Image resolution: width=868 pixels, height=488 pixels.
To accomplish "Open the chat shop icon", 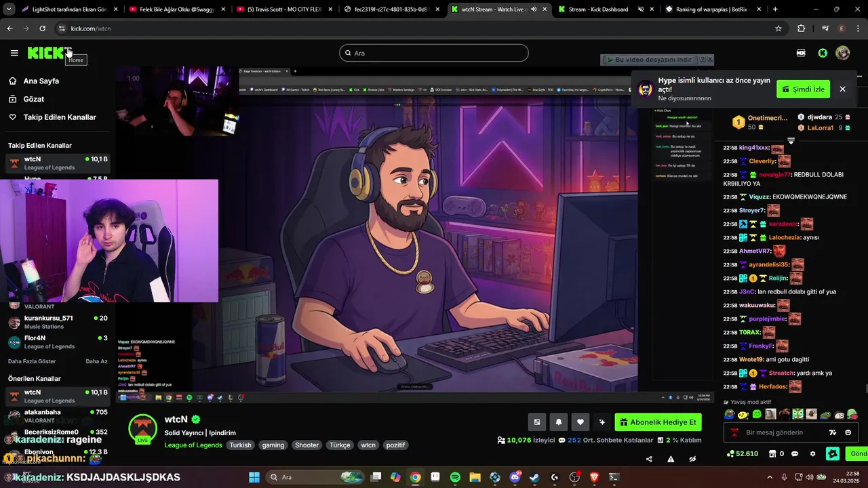I will click(x=771, y=453).
